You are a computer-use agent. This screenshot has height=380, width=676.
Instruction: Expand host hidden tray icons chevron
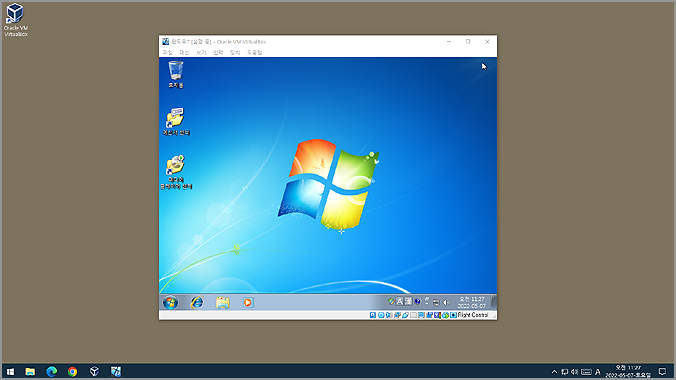[x=554, y=372]
